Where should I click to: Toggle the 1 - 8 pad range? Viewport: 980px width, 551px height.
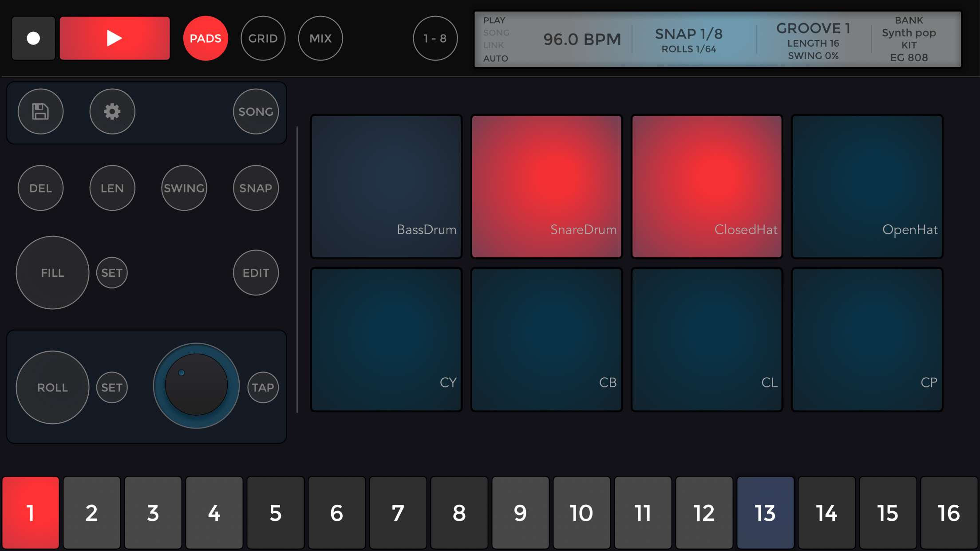(435, 38)
